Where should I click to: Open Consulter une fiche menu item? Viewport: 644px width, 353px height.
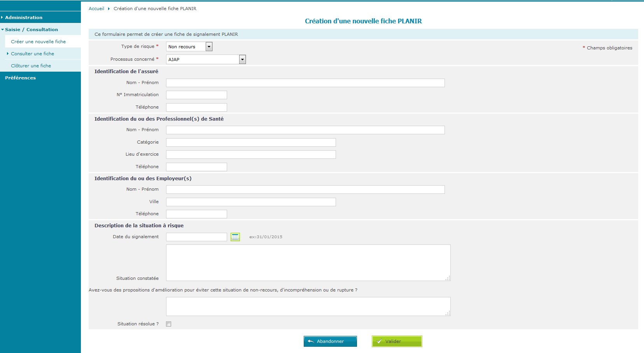(32, 54)
